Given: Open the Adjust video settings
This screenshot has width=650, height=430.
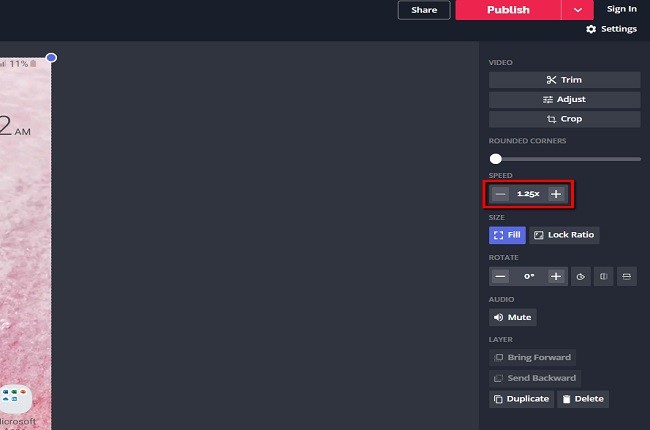Looking at the screenshot, I should click(564, 100).
